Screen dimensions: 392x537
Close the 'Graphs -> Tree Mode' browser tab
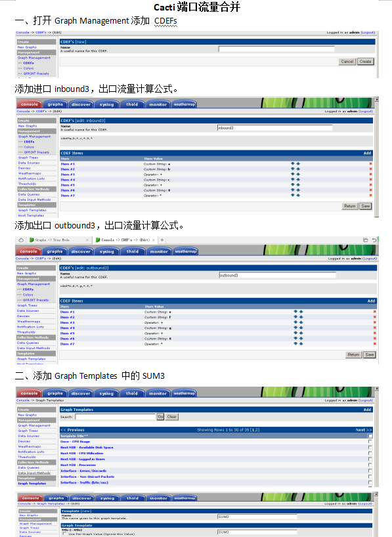click(x=87, y=240)
